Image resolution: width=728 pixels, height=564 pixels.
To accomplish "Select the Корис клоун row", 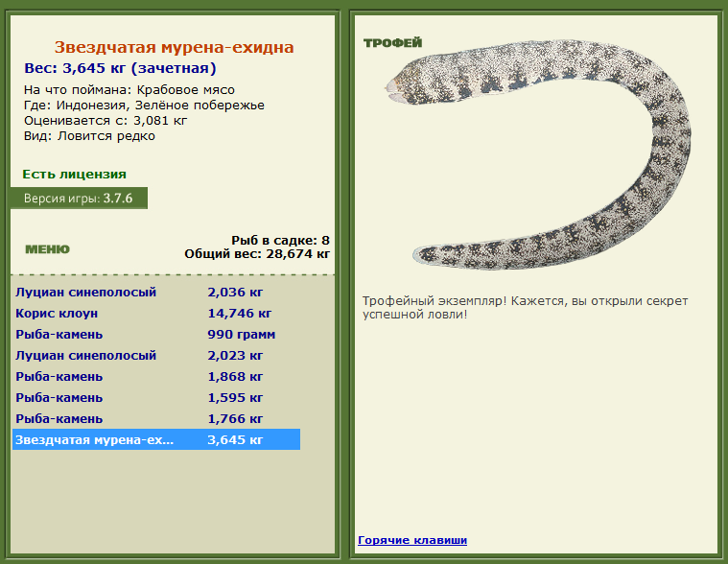I will pyautogui.click(x=156, y=314).
